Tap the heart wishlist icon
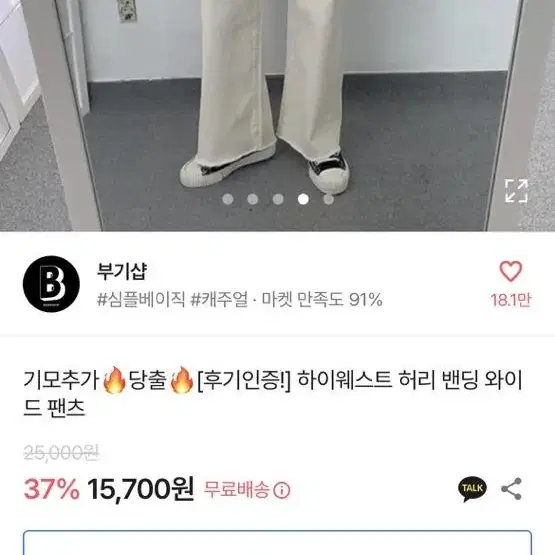 click(x=510, y=271)
